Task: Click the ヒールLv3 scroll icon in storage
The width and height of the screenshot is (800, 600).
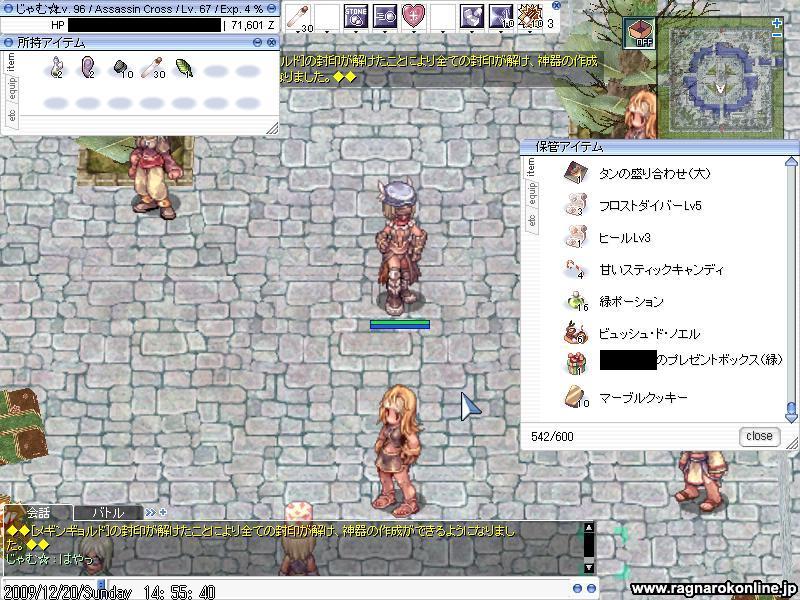Action: click(x=577, y=237)
